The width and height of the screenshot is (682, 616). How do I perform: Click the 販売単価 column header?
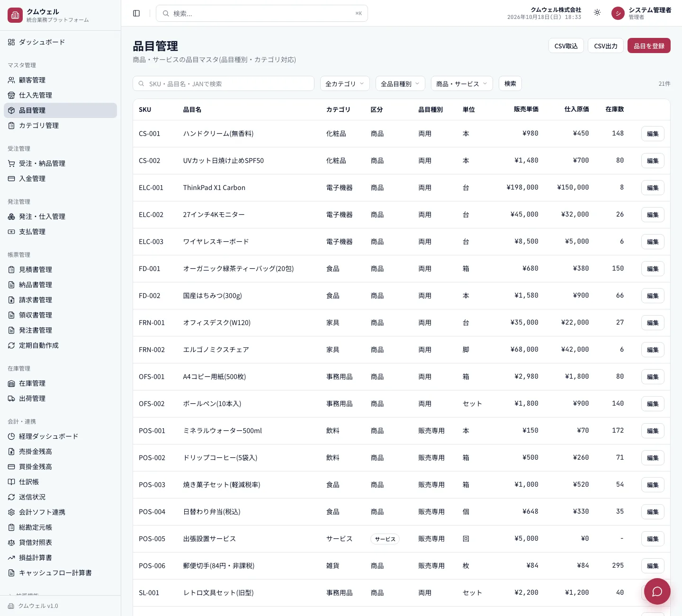526,109
